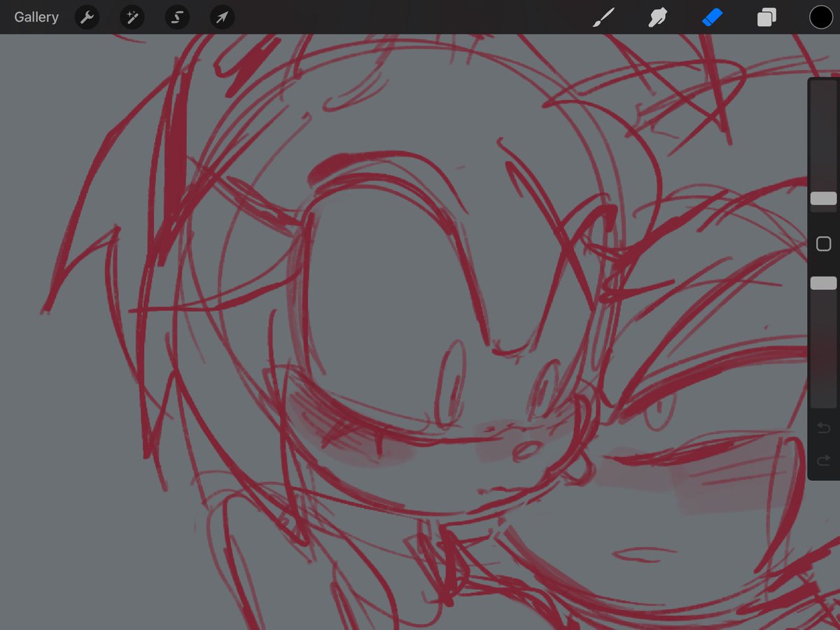Click the brush opacity slider handle

(x=823, y=283)
